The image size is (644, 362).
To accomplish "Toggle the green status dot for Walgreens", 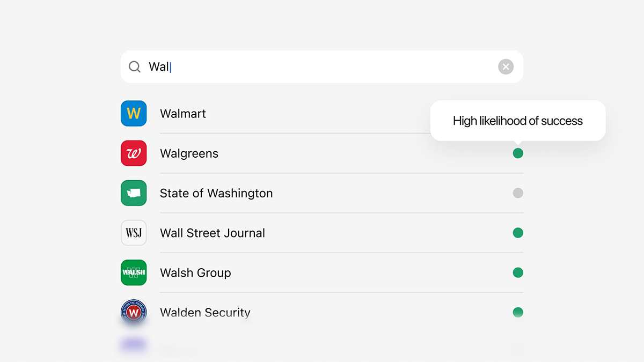I will tap(518, 153).
